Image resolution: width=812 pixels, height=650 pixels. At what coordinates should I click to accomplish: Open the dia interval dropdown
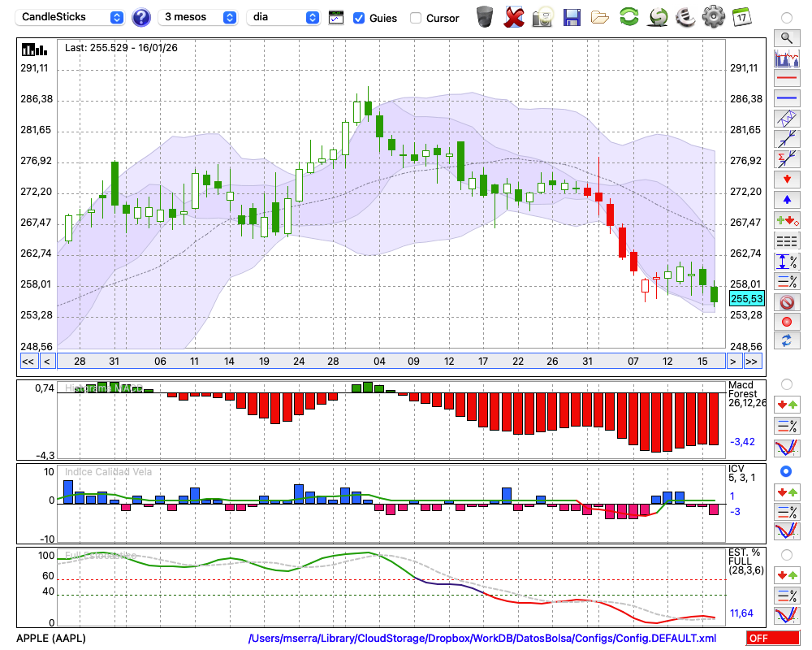(x=283, y=17)
